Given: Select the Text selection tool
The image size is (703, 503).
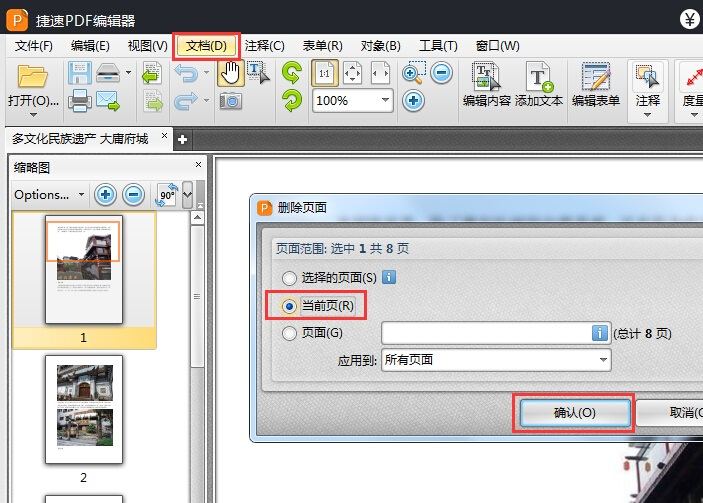Looking at the screenshot, I should pyautogui.click(x=258, y=73).
